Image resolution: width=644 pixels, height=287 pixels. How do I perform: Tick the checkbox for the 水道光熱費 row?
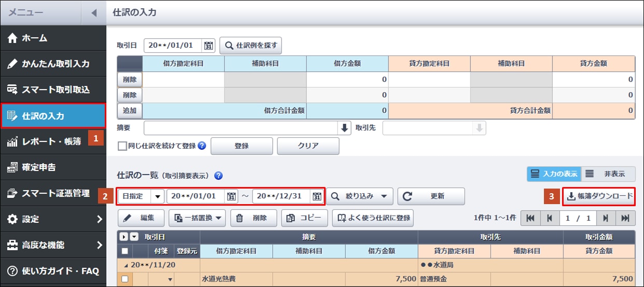tap(124, 279)
